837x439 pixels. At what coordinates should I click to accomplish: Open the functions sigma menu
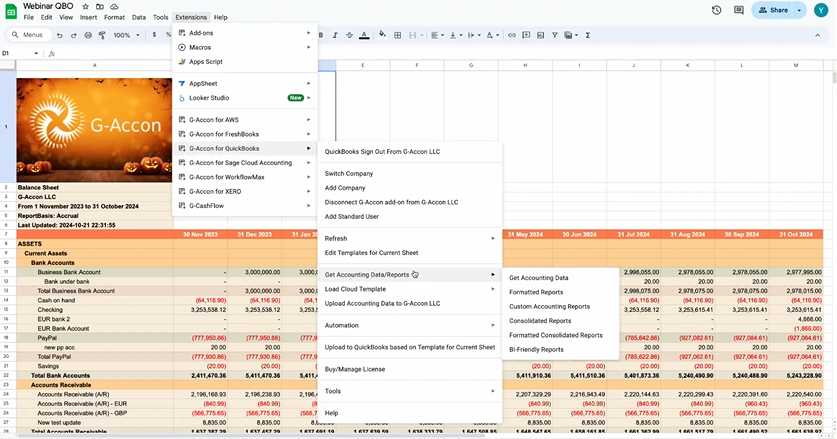point(588,35)
